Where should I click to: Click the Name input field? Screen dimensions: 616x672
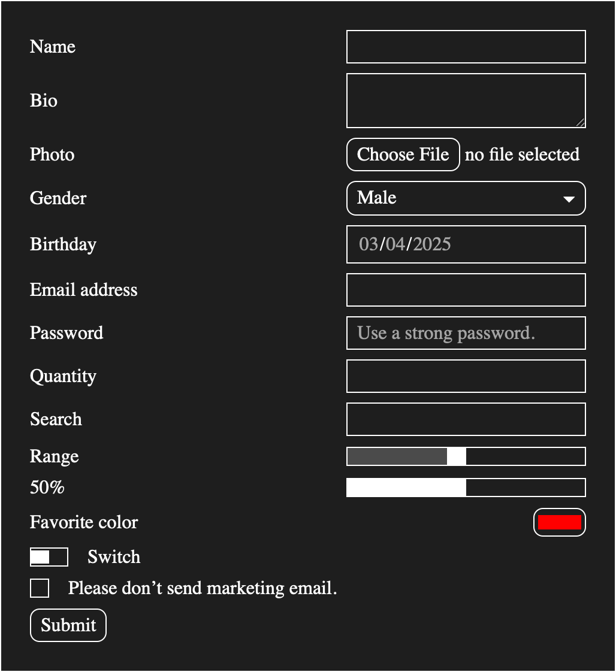click(x=466, y=47)
